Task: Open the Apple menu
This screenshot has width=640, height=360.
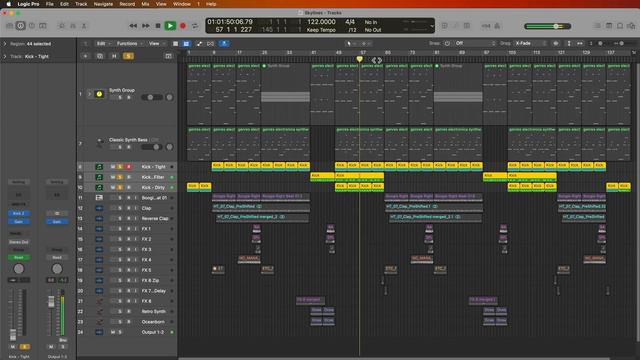Action: pos(9,4)
